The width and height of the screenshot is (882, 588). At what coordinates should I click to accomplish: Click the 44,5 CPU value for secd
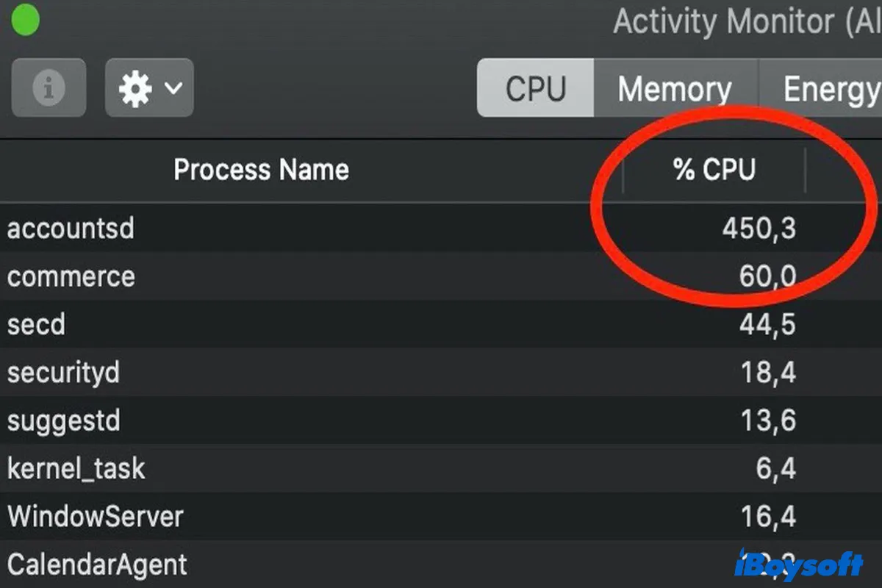(x=767, y=324)
